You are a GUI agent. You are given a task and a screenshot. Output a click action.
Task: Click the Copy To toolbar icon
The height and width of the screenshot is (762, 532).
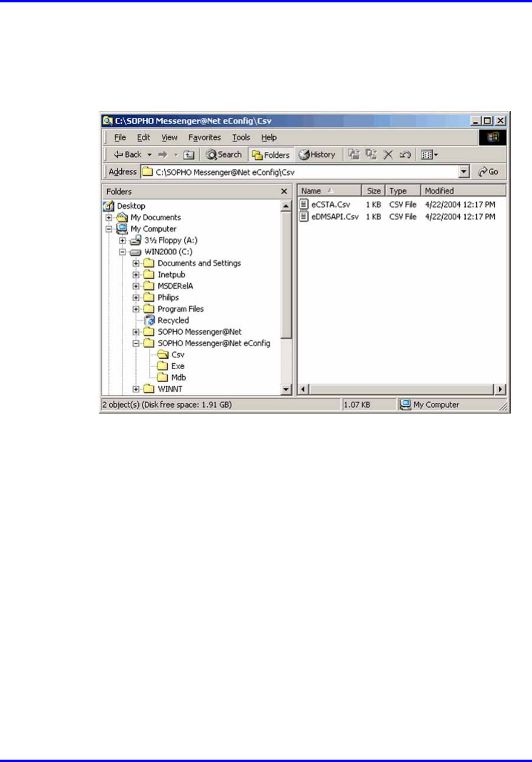click(371, 154)
